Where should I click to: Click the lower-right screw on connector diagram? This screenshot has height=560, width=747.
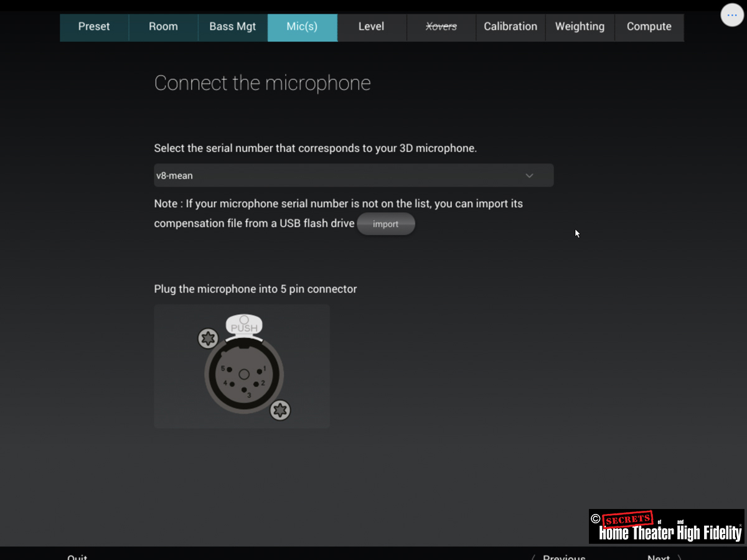[x=280, y=410]
